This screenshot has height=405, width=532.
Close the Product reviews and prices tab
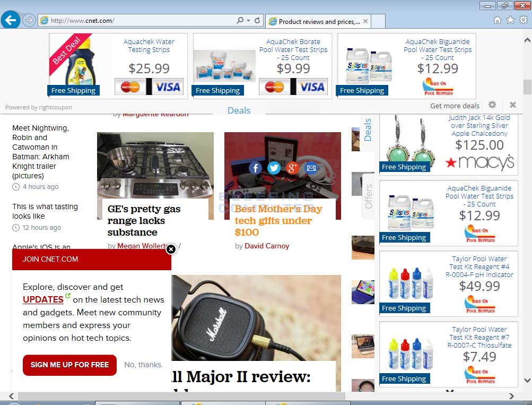click(365, 21)
